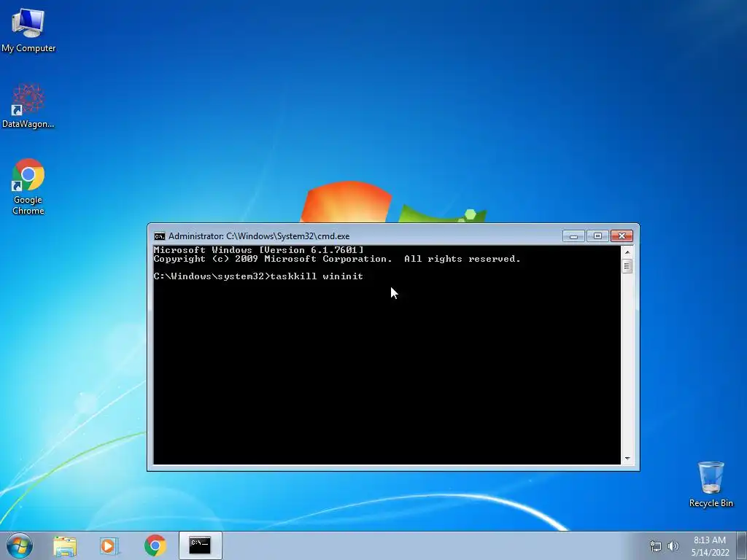Click the cmd.exe taskbar button
The width and height of the screenshot is (747, 560).
point(200,545)
